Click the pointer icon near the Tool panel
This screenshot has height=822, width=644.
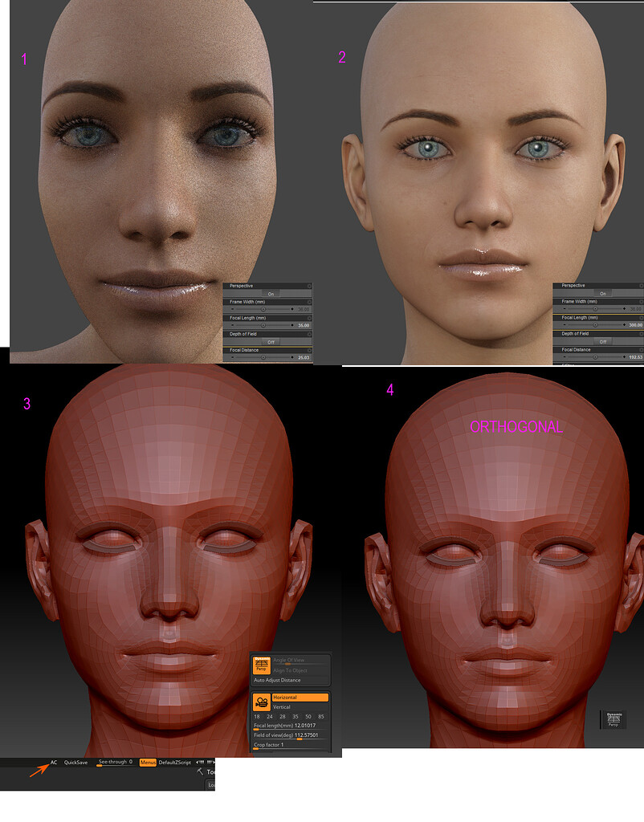(x=199, y=772)
